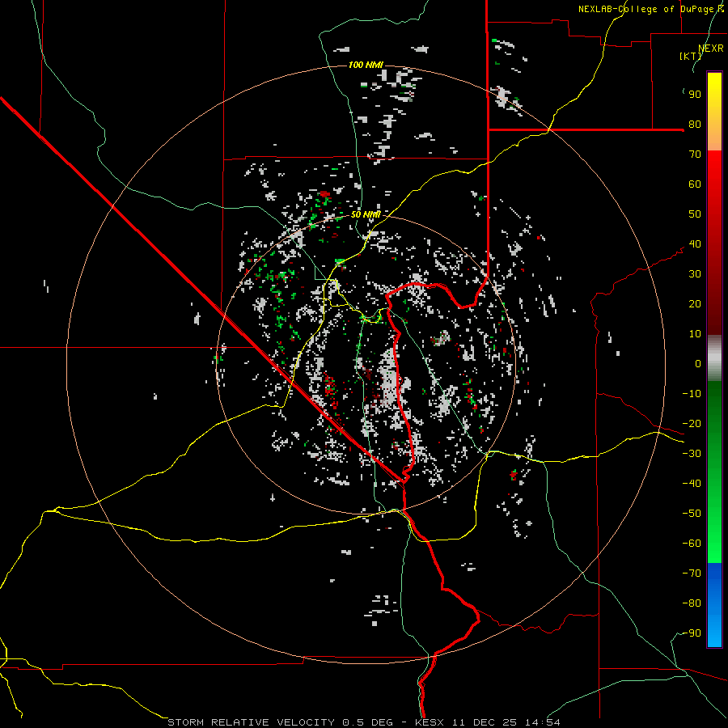Click the positive 20 value on the velocity scale

695,303
